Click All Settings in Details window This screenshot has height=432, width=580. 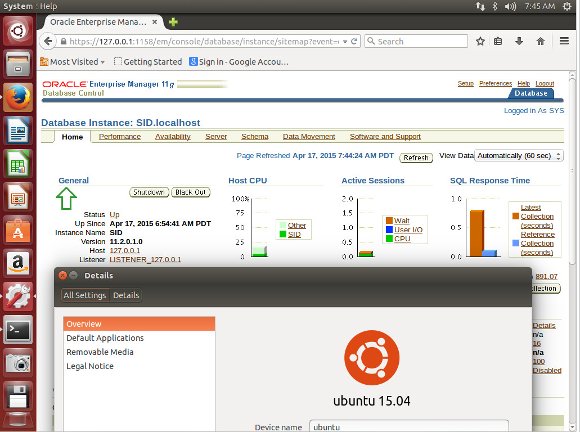coord(85,295)
